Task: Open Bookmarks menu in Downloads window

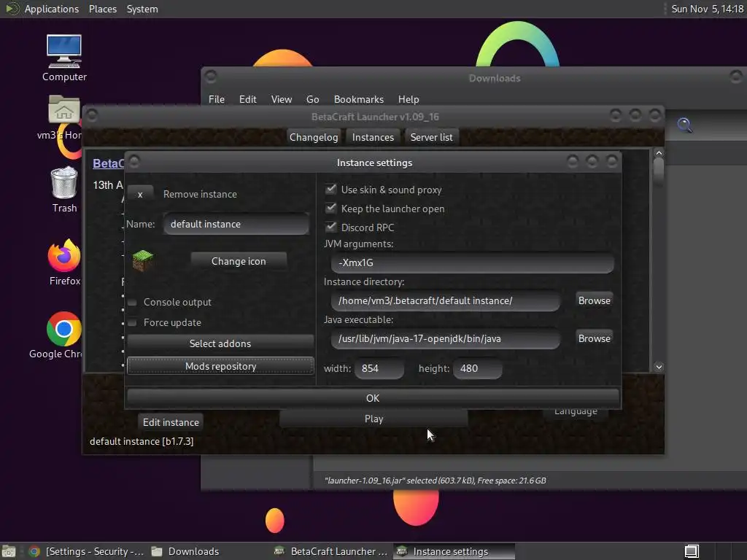Action: pyautogui.click(x=359, y=99)
